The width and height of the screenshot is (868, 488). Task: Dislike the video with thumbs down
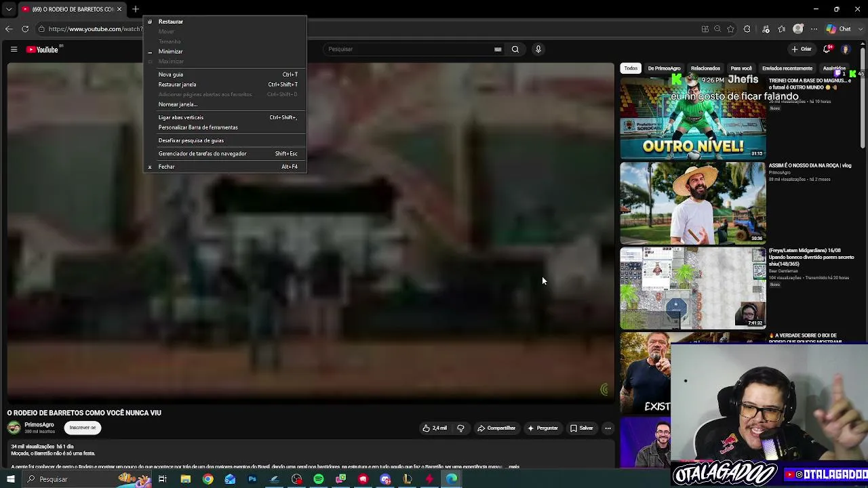click(461, 428)
